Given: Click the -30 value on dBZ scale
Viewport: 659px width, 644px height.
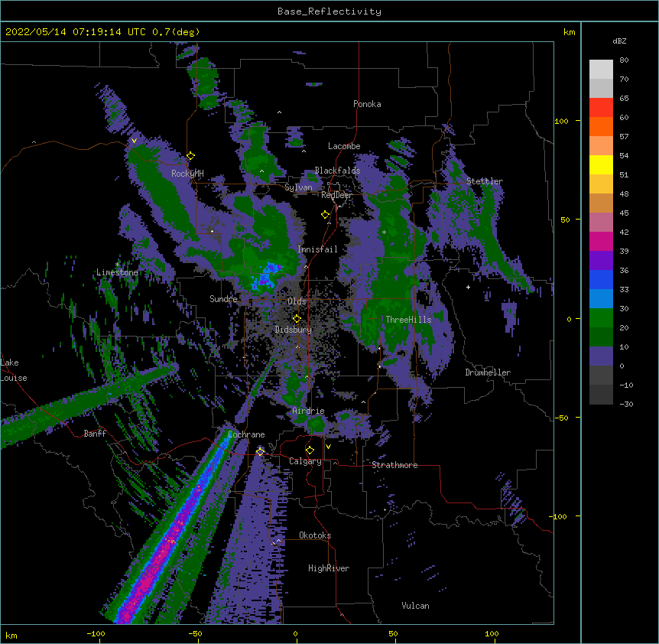Looking at the screenshot, I should pyautogui.click(x=626, y=405).
